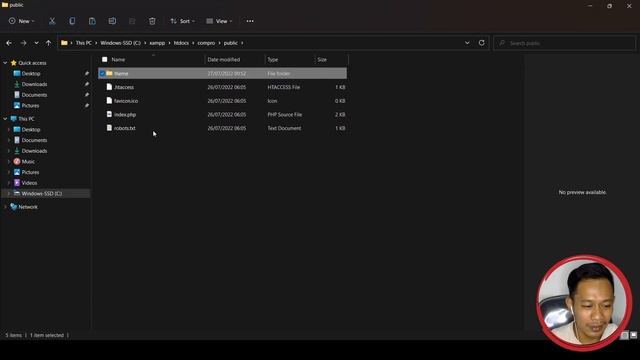Click the Delete trash icon

pos(152,21)
